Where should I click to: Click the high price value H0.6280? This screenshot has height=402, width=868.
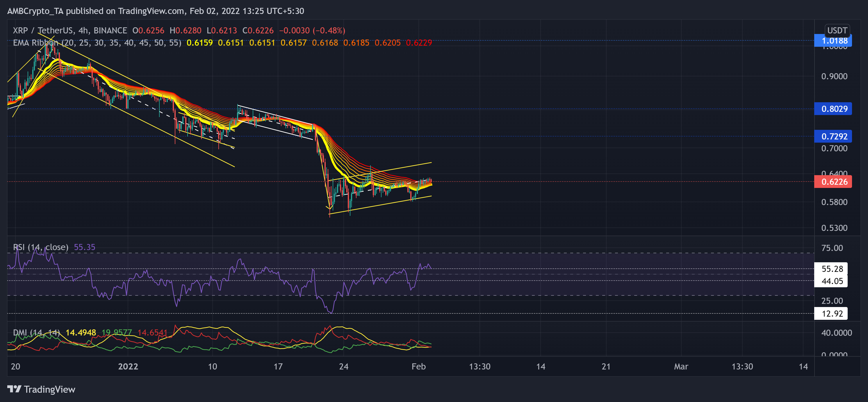[x=186, y=30]
